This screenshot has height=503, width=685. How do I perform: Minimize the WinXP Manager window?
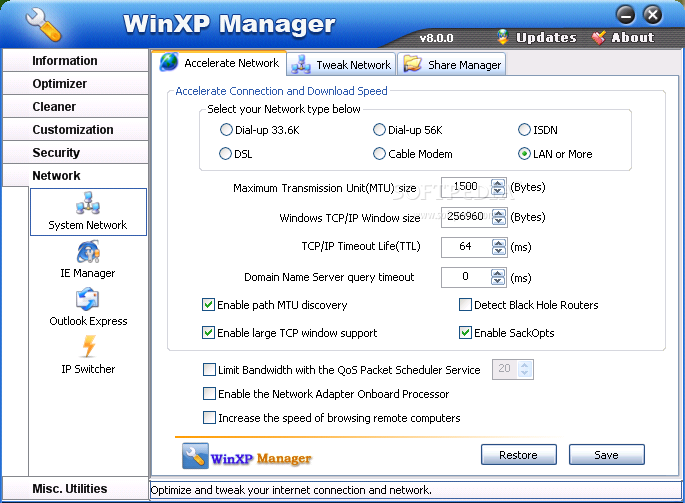625,14
